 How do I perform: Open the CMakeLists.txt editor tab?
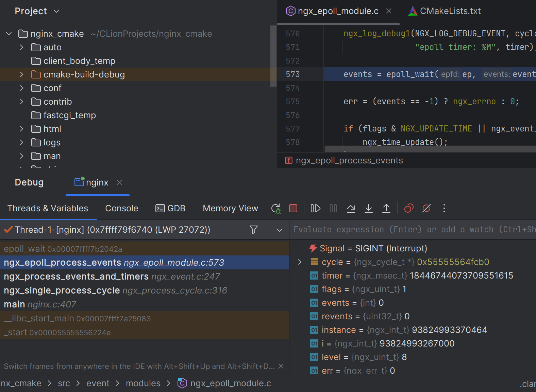pyautogui.click(x=445, y=11)
